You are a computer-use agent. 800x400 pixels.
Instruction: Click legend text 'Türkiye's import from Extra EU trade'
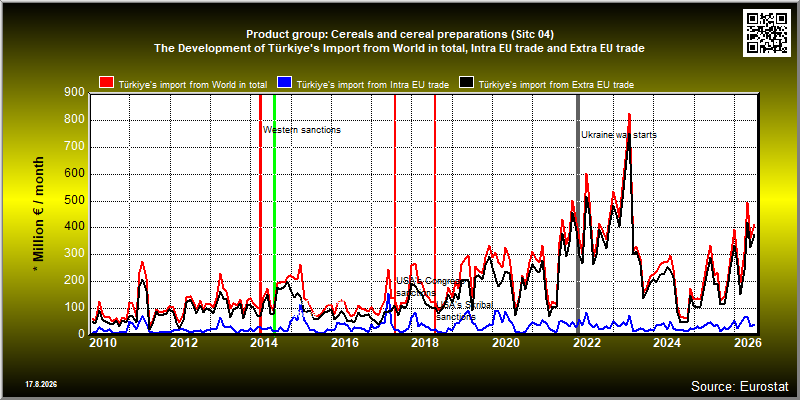[557, 85]
